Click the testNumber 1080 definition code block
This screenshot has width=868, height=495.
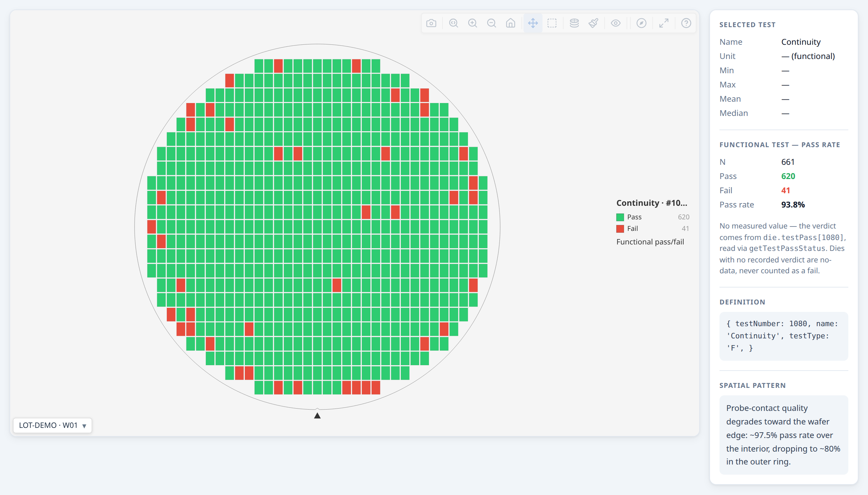784,336
